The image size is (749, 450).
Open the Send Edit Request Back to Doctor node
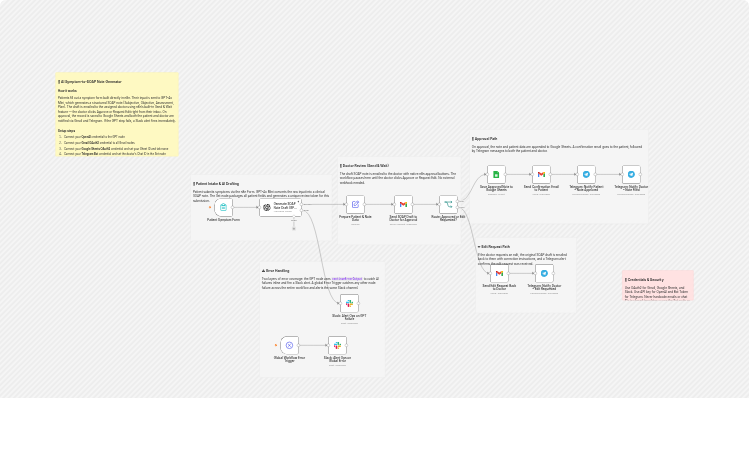pos(499,273)
